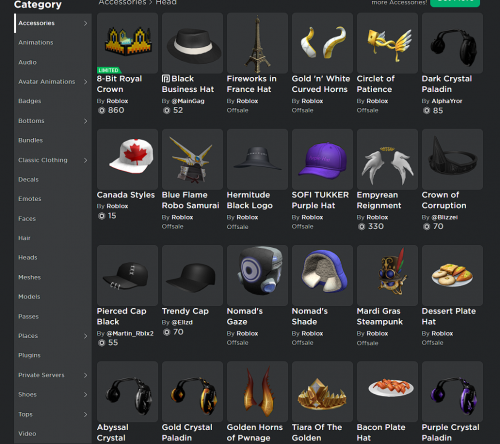Image resolution: width=500 pixels, height=444 pixels.
Task: Select Bundles in the category list
Action: tap(31, 140)
